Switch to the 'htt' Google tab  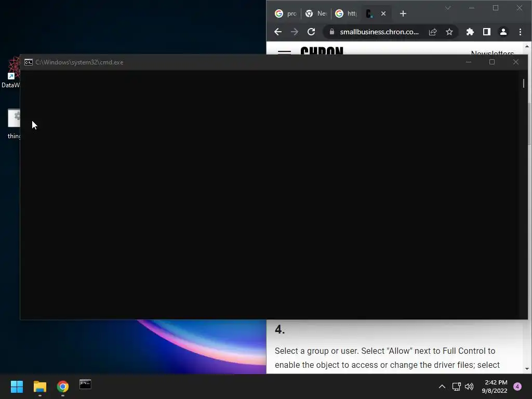pyautogui.click(x=345, y=14)
